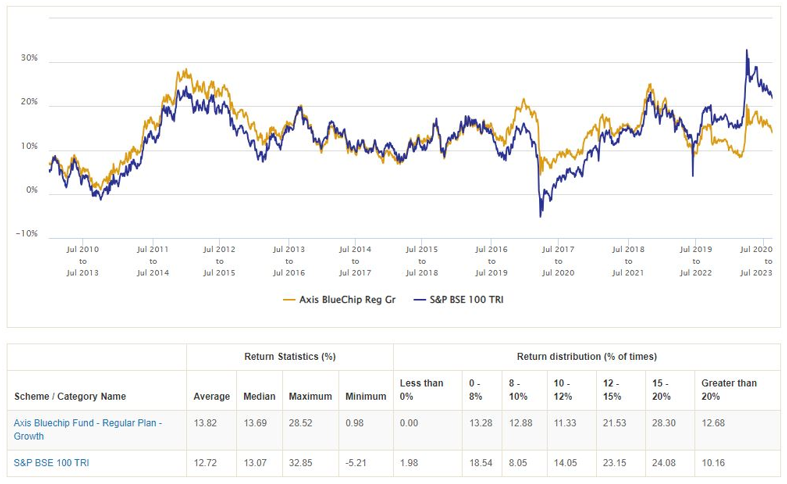Screen dimensions: 787x484
Task: Select BSE 100 minimum value -5.21
Action: coord(356,462)
